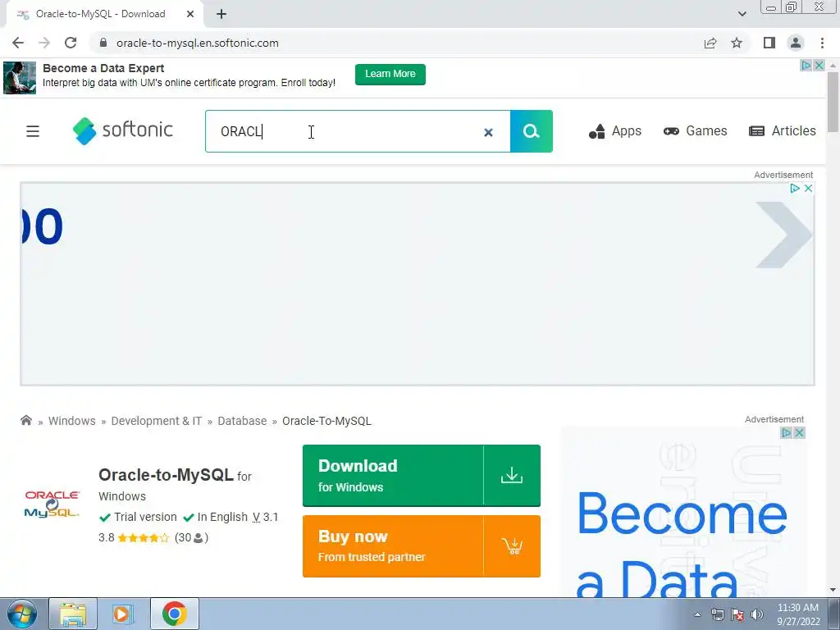Go to Softonic home via logo

(x=123, y=130)
